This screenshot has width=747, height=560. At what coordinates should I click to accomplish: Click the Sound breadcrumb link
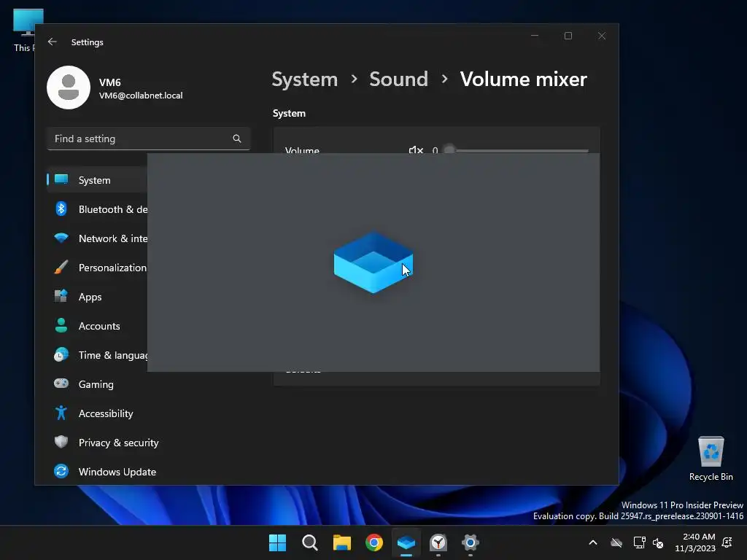coord(398,79)
